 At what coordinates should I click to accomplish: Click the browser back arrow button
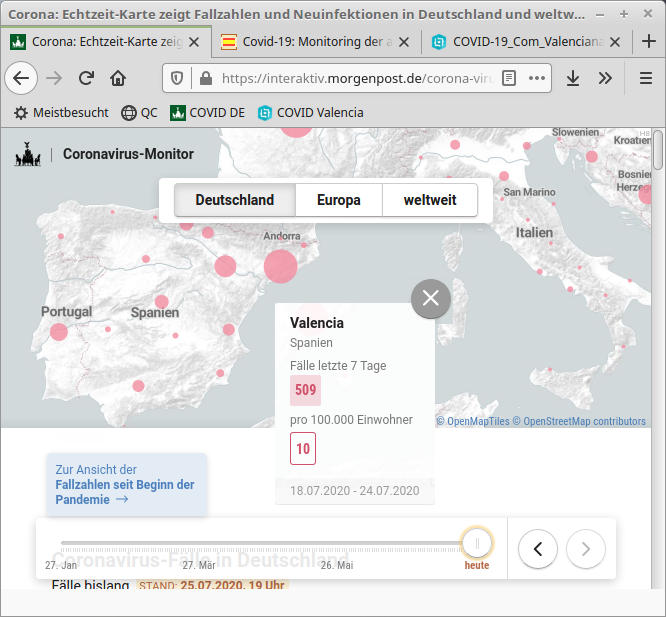[21, 78]
